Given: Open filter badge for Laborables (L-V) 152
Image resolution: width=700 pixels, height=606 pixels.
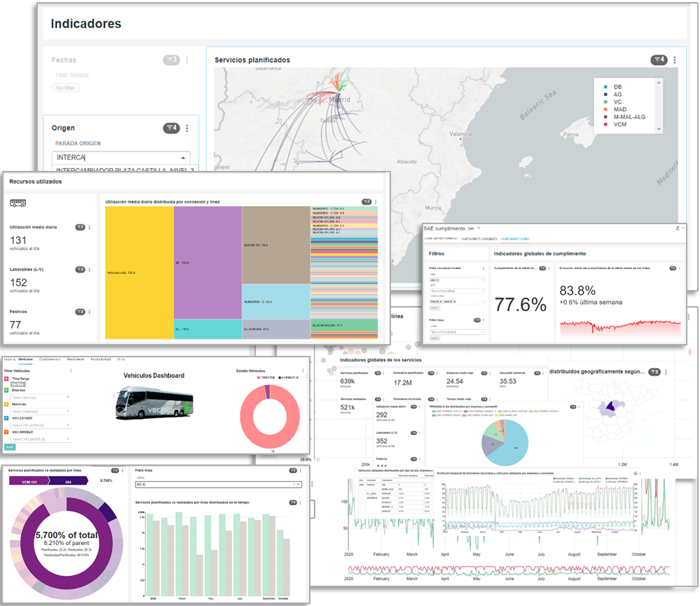Looking at the screenshot, I should (x=80, y=270).
